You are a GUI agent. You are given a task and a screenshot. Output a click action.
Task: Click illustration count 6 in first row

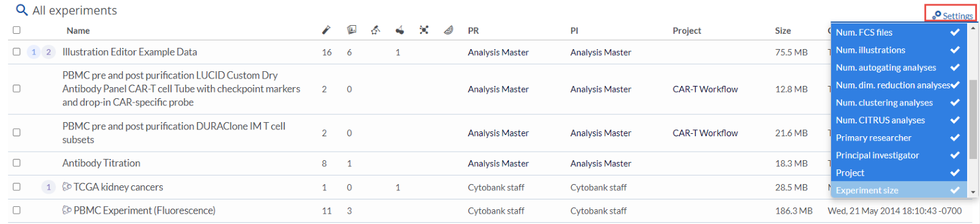(x=349, y=52)
